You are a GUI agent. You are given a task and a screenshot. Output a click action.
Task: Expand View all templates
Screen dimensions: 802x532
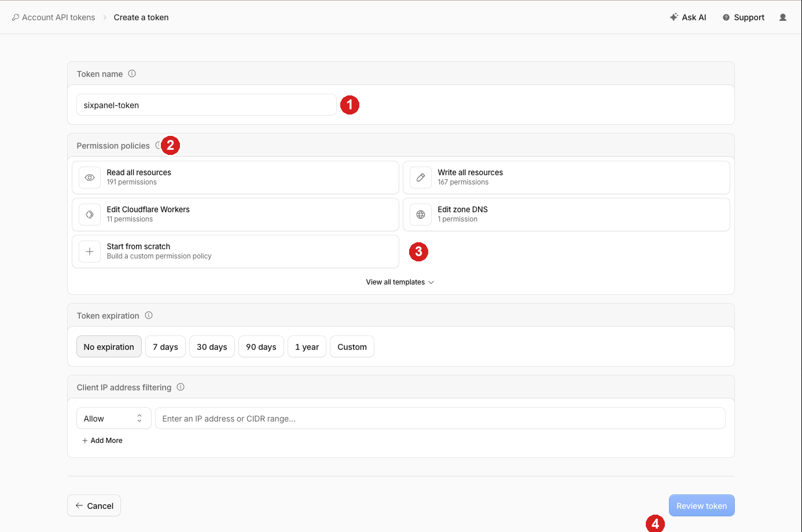(400, 282)
